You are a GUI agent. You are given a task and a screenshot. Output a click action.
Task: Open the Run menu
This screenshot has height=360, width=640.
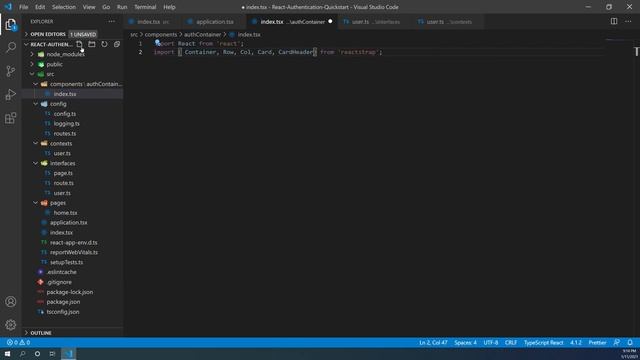click(x=122, y=7)
